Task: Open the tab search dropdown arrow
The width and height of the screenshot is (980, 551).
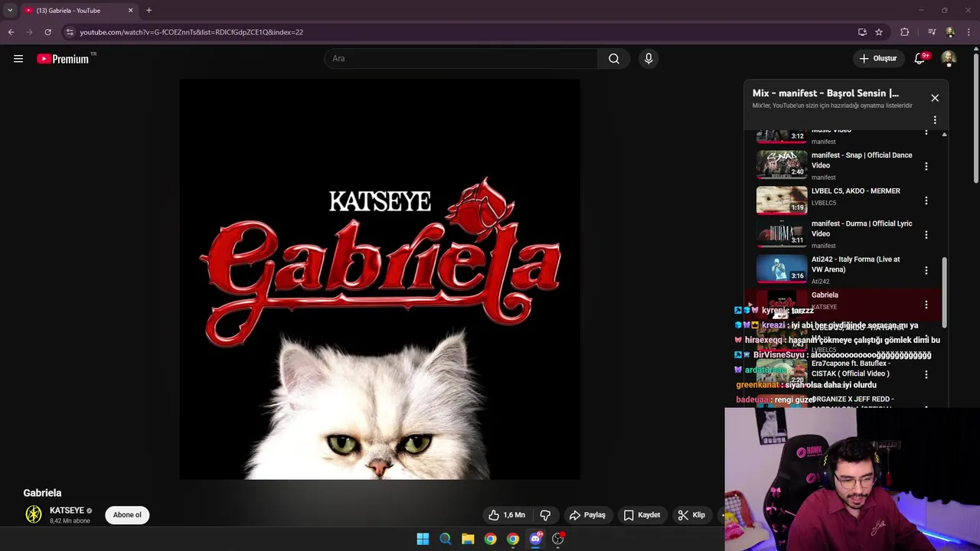Action: 10,11
